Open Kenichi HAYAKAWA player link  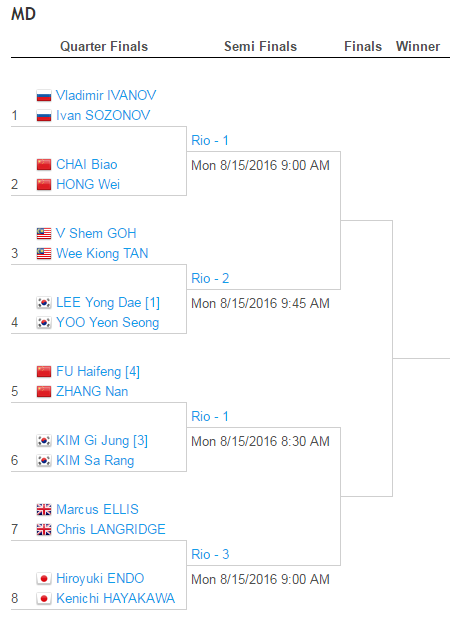(x=115, y=598)
